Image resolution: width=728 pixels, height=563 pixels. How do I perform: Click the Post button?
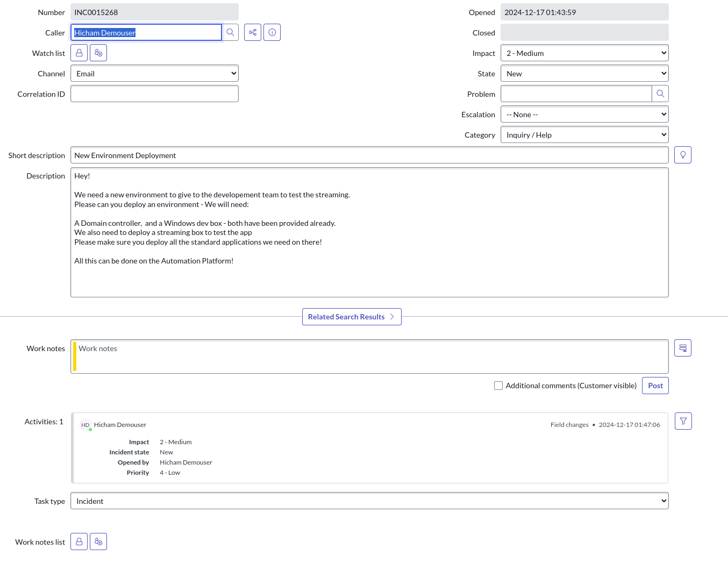655,386
